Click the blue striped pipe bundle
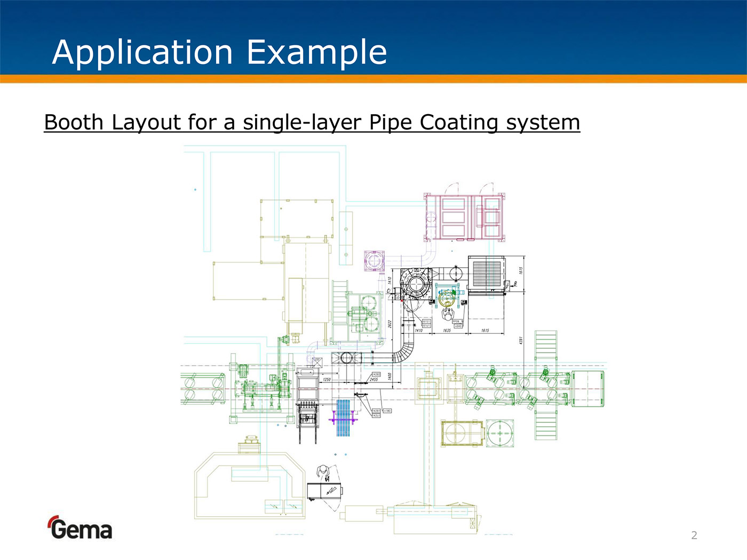The image size is (747, 560). [x=344, y=417]
